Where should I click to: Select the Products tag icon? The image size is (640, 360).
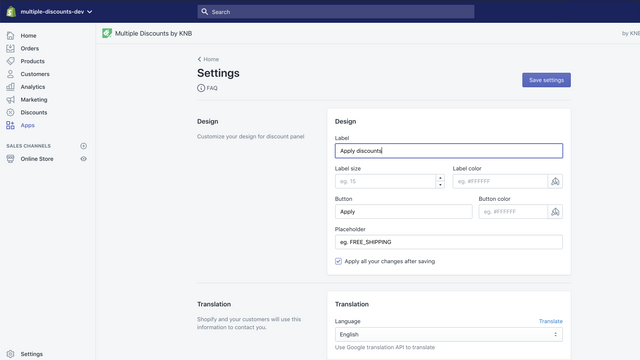point(10,61)
